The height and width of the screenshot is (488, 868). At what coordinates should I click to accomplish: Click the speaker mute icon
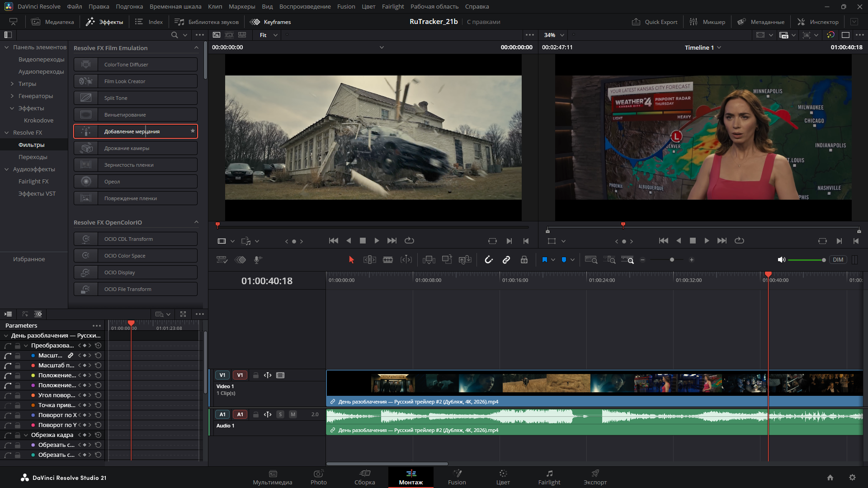tap(781, 260)
